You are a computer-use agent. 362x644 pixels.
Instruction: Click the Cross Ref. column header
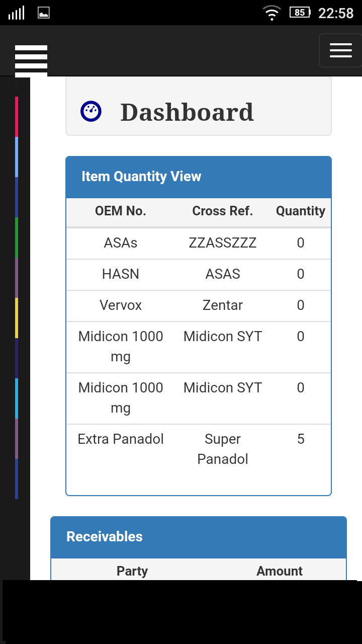pos(223,211)
